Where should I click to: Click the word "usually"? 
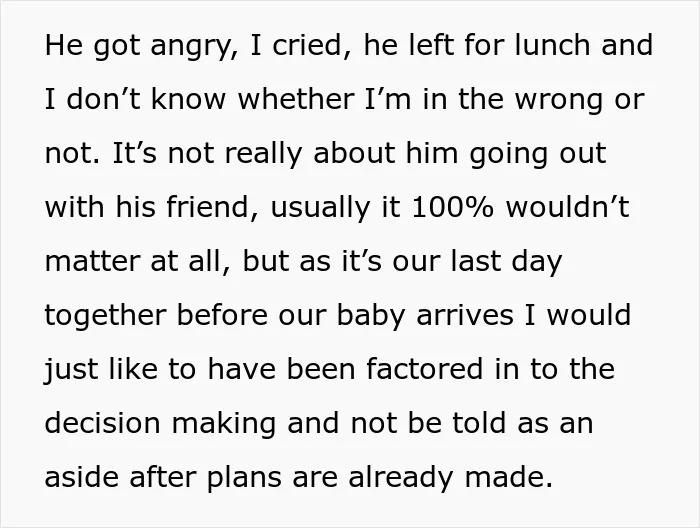click(320, 209)
